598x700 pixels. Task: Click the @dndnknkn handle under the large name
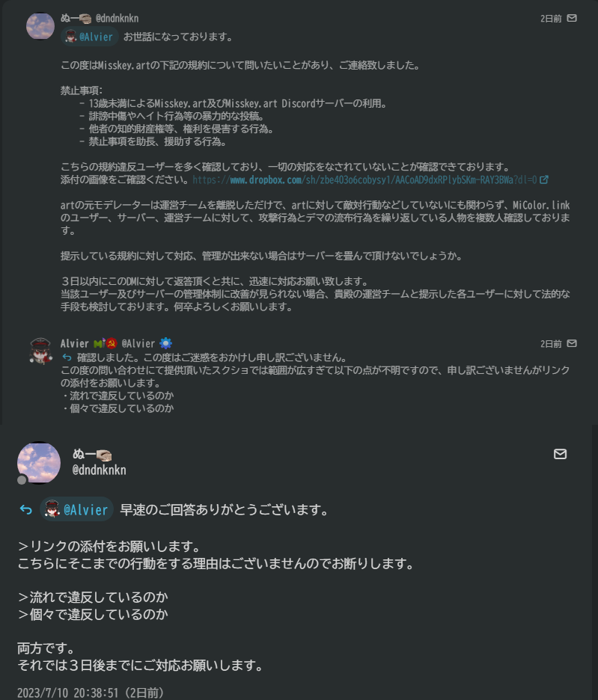click(x=100, y=470)
